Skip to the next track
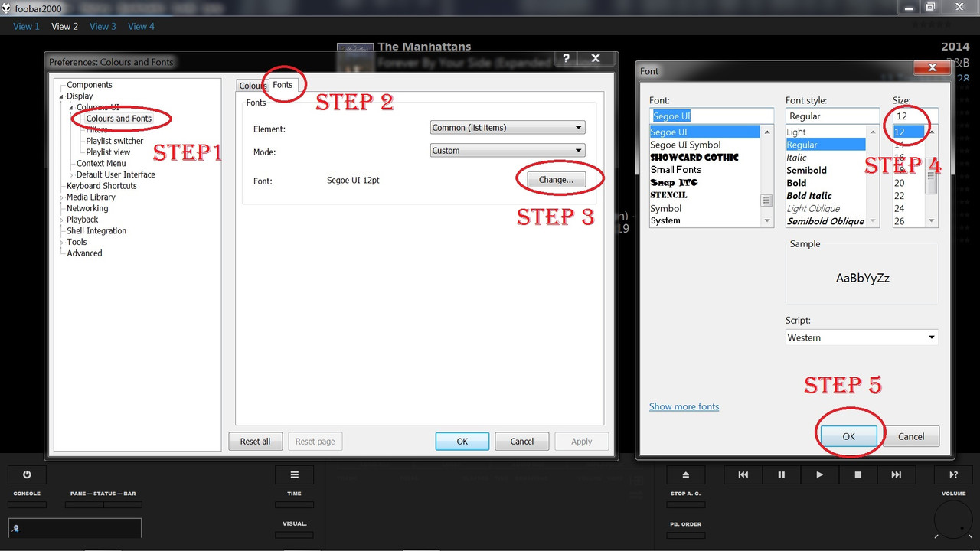This screenshot has height=551, width=980. click(896, 474)
